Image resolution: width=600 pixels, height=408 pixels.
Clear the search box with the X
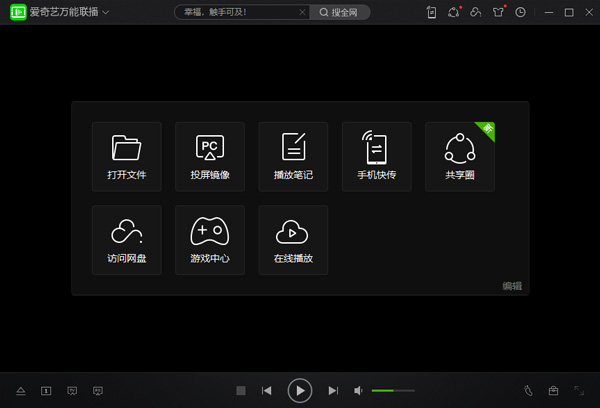[302, 12]
